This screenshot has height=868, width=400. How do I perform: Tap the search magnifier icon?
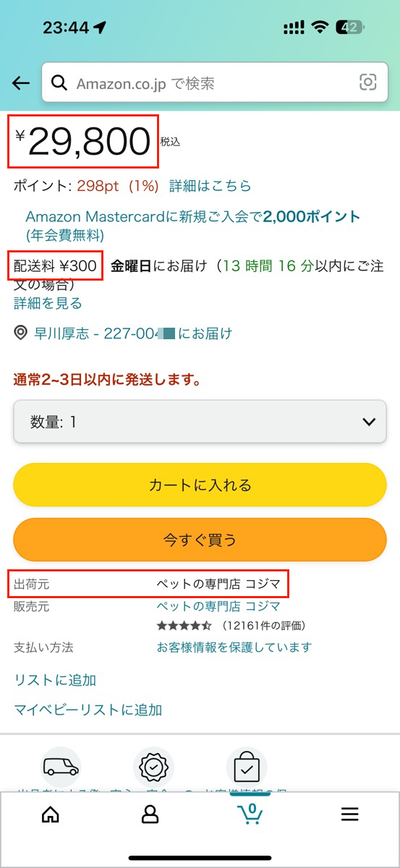[x=60, y=83]
